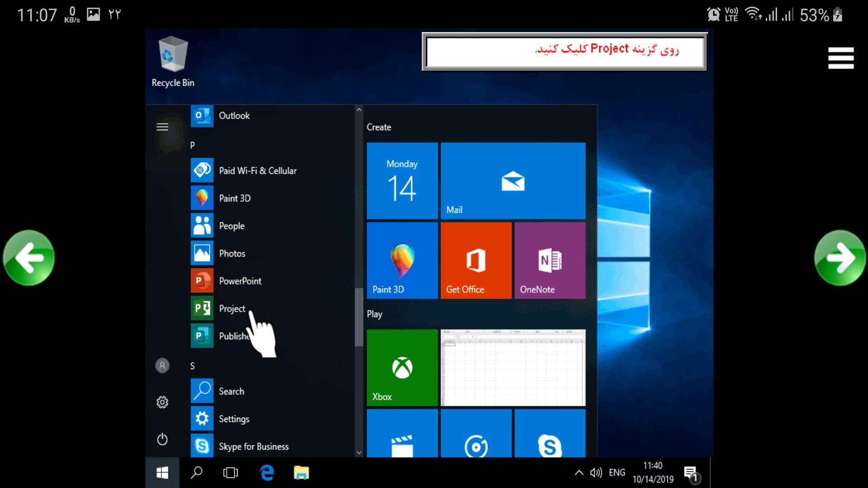Show hidden system tray icons
The image size is (868, 488).
click(579, 473)
